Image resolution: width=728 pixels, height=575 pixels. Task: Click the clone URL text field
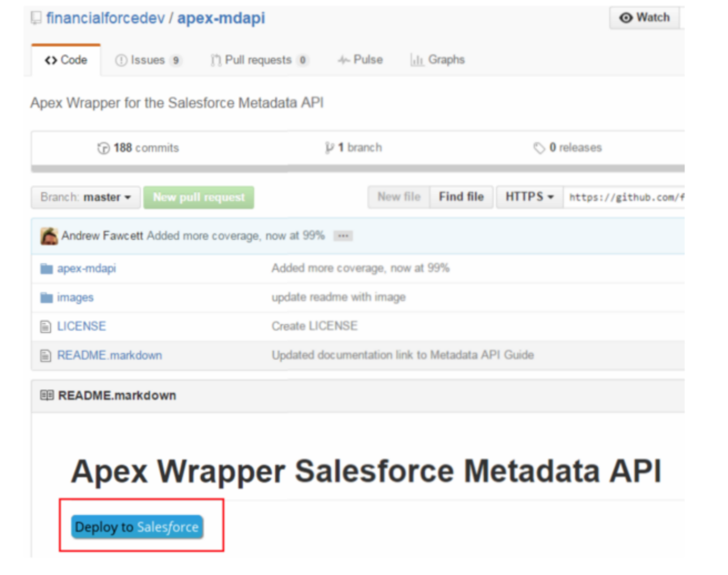pos(624,198)
